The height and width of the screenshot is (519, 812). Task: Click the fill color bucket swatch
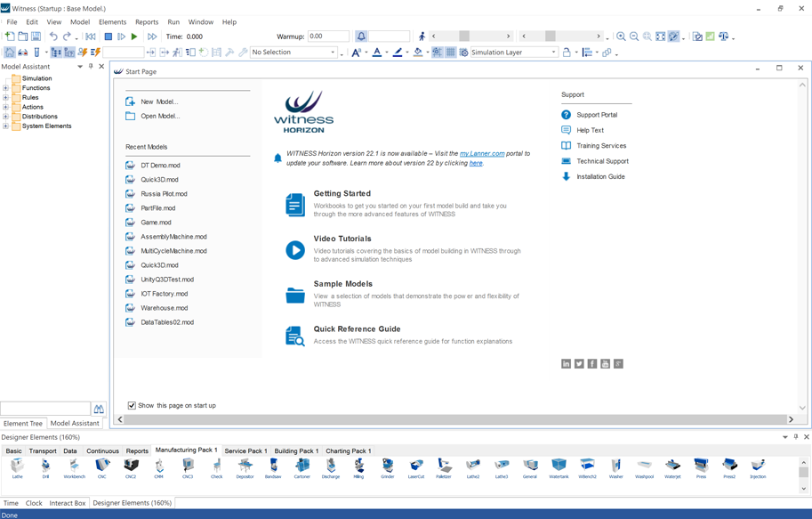[x=418, y=52]
